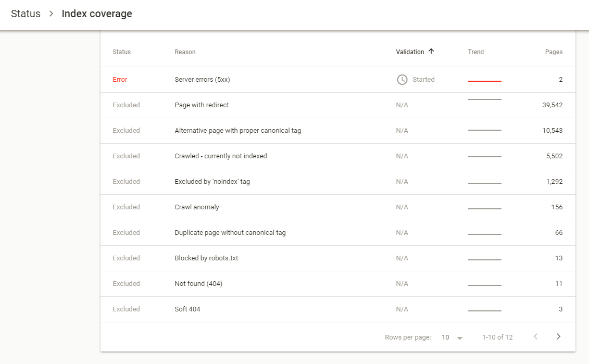
Task: Click the Status breadcrumb link
Action: pos(26,14)
